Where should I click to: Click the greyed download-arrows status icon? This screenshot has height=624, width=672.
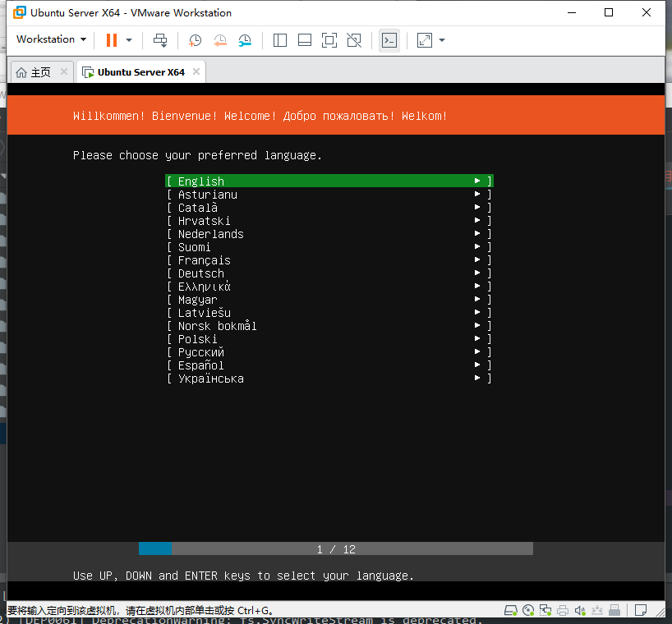(597, 610)
